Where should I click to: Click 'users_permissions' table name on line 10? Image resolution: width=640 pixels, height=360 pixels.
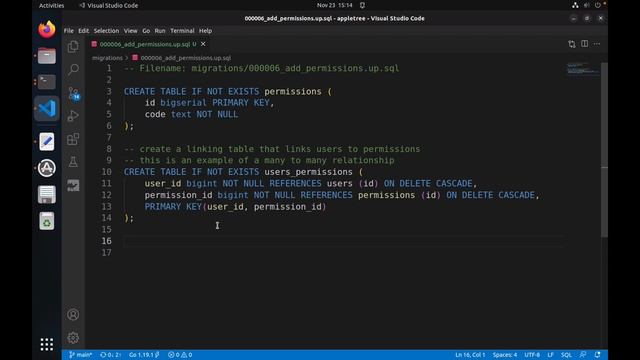[x=308, y=172]
